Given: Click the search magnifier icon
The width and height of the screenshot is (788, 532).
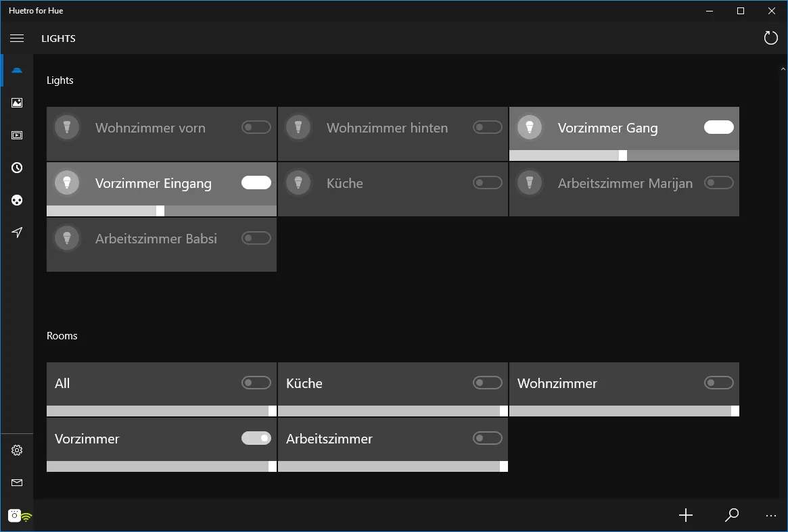Looking at the screenshot, I should 732,515.
